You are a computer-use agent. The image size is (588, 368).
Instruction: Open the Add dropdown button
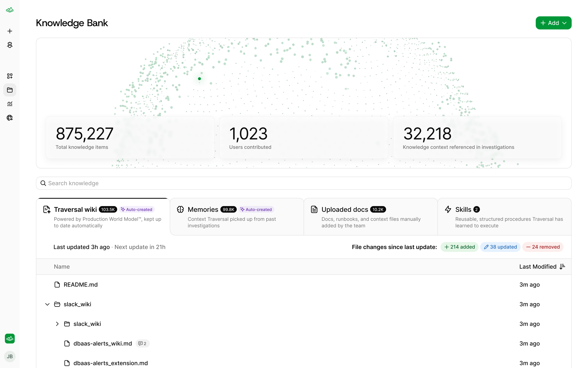click(553, 23)
